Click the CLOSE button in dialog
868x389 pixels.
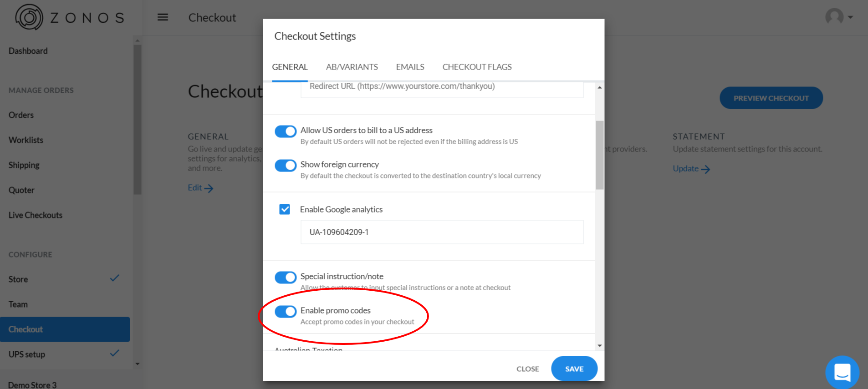[x=527, y=369]
